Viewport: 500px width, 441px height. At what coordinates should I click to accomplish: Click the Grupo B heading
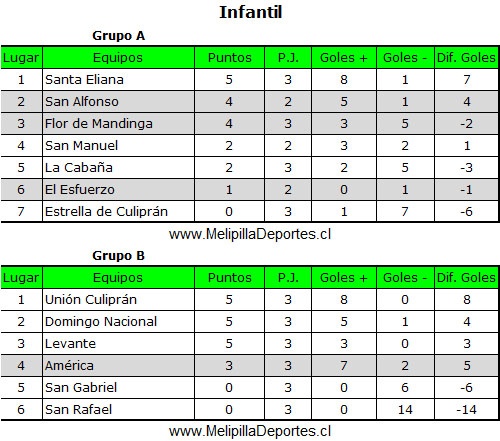118,256
